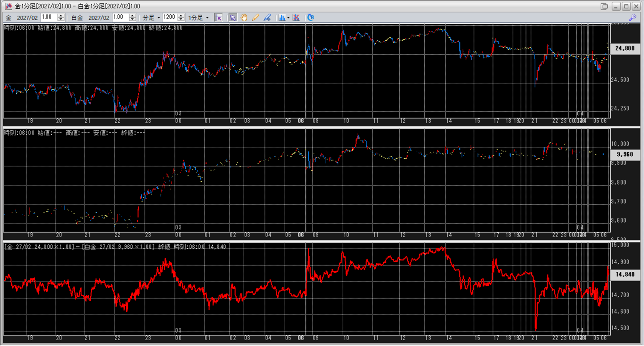Open the 1分足 timeframe dropdown

[x=199, y=18]
